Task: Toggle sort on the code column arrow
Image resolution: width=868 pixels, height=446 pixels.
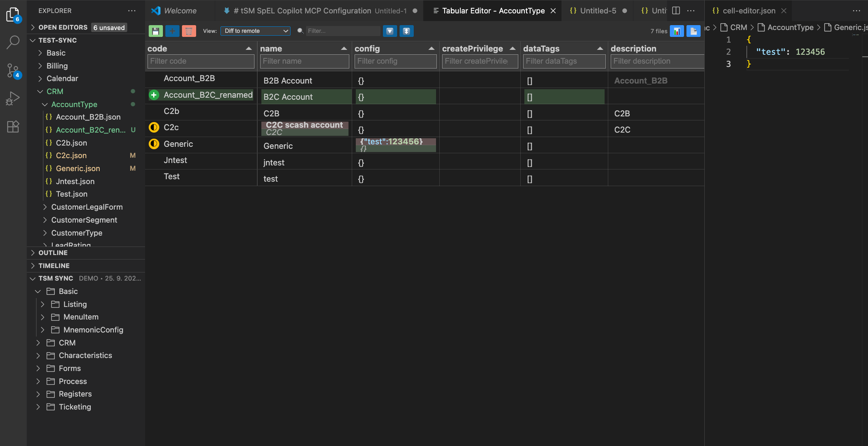Action: click(249, 49)
